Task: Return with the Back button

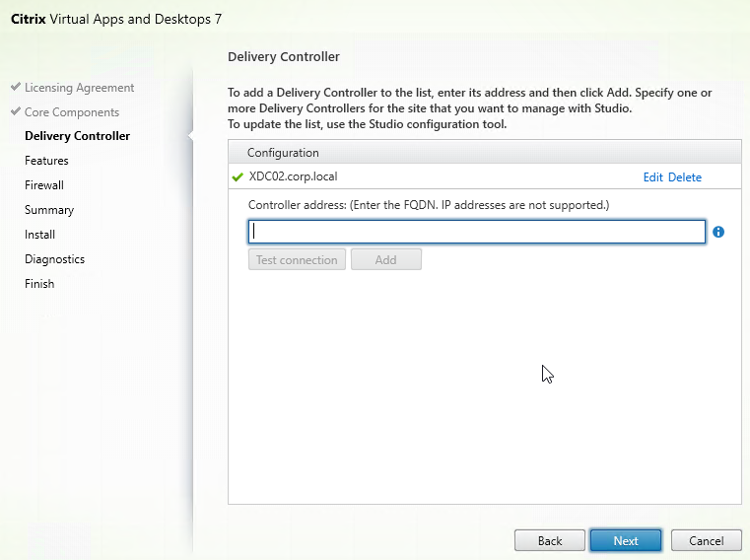Action: (550, 540)
